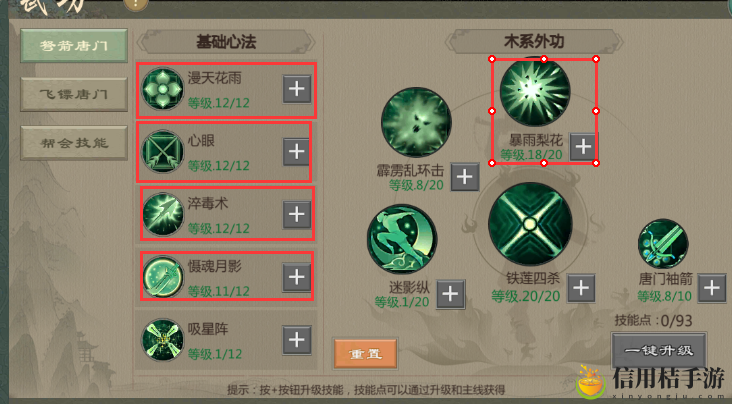
Task: Add a level to 霹雳乱环击
Action: click(x=465, y=177)
